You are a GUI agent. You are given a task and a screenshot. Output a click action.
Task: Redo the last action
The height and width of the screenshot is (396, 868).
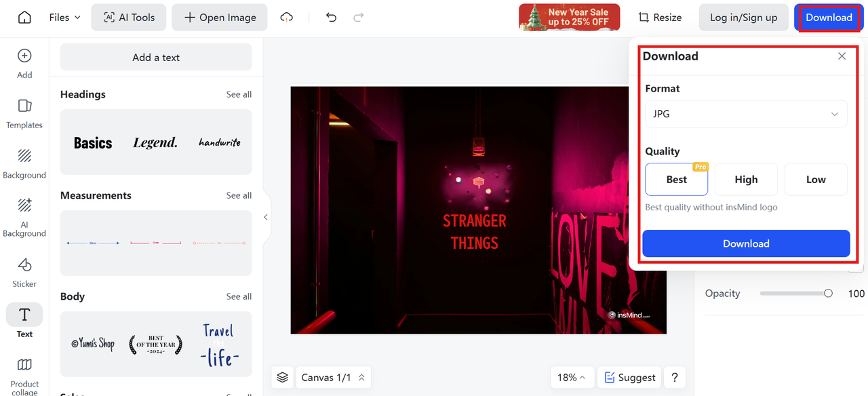click(359, 18)
